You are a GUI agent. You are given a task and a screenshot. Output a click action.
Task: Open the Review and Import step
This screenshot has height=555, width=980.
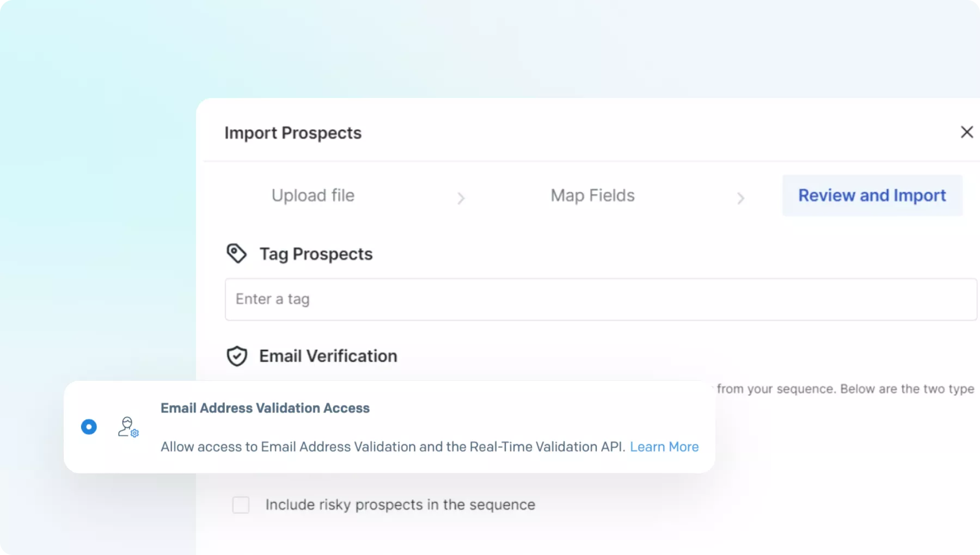coord(872,195)
